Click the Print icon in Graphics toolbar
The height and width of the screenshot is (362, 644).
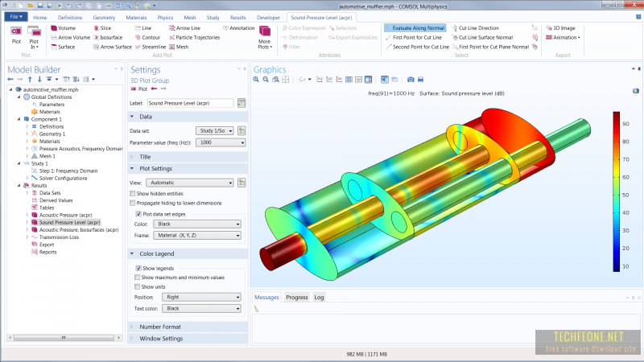[x=420, y=79]
